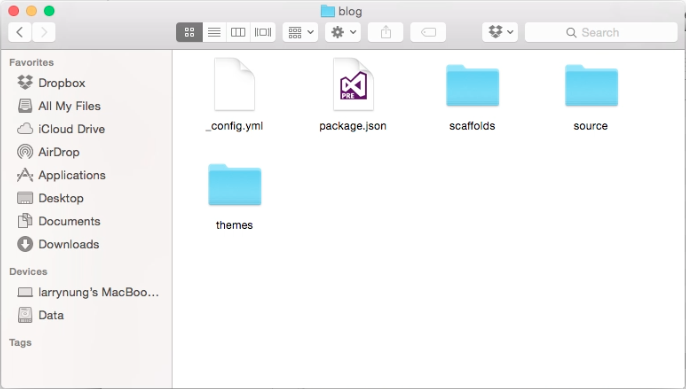Switch to column view
This screenshot has width=686, height=389.
238,32
